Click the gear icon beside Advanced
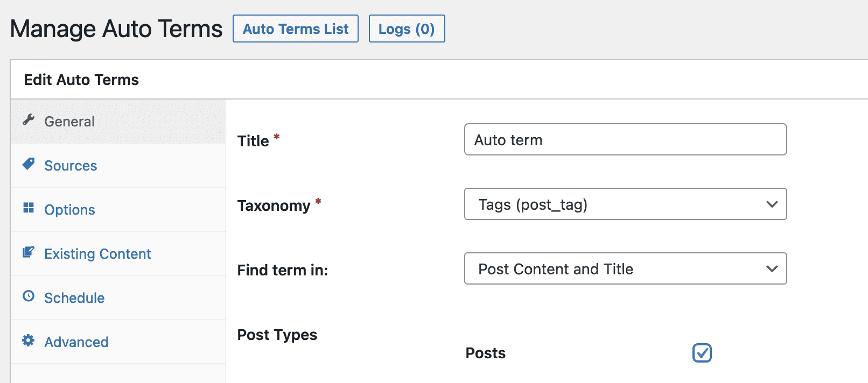Viewport: 868px width, 383px height. [29, 340]
